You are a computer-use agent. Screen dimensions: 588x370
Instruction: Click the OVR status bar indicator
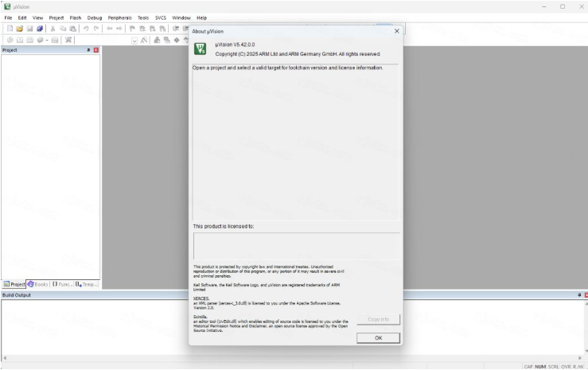click(x=566, y=366)
